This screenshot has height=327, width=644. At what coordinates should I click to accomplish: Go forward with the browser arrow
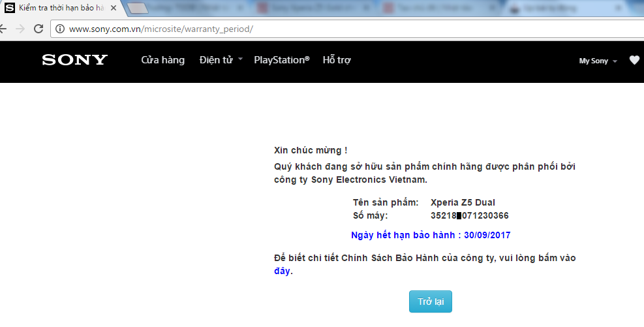point(20,29)
